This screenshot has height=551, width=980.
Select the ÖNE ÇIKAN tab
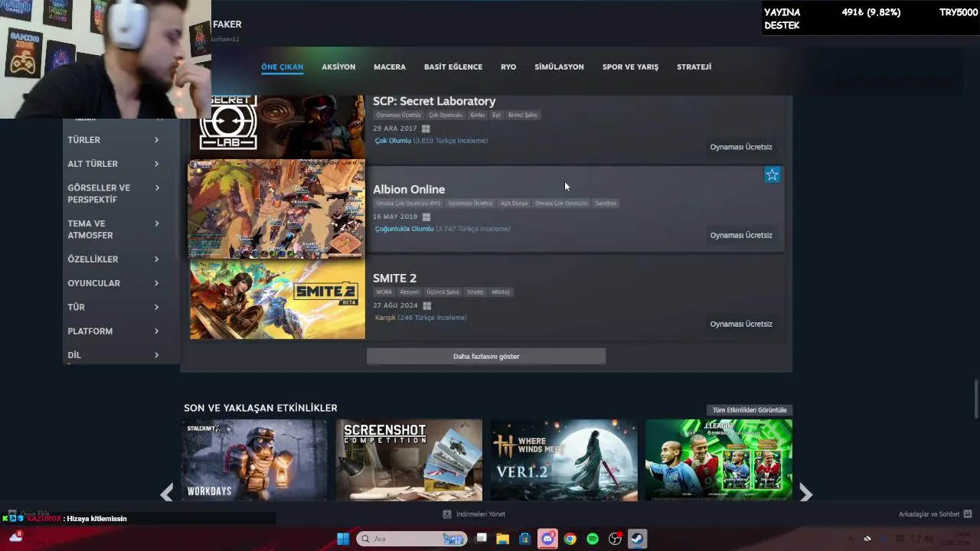pyautogui.click(x=282, y=67)
